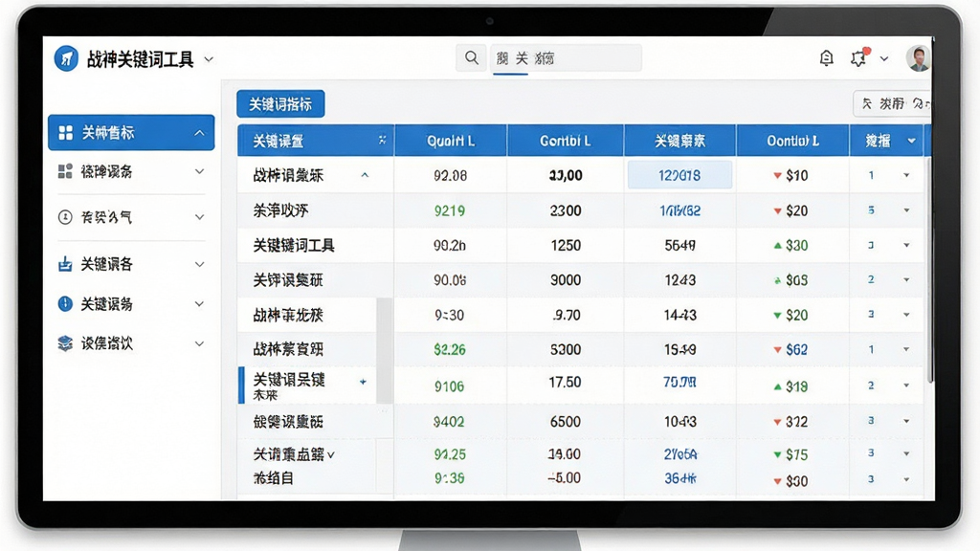Click the inbox tray icon in the sidebar
This screenshot has width=980, height=551.
tap(65, 264)
